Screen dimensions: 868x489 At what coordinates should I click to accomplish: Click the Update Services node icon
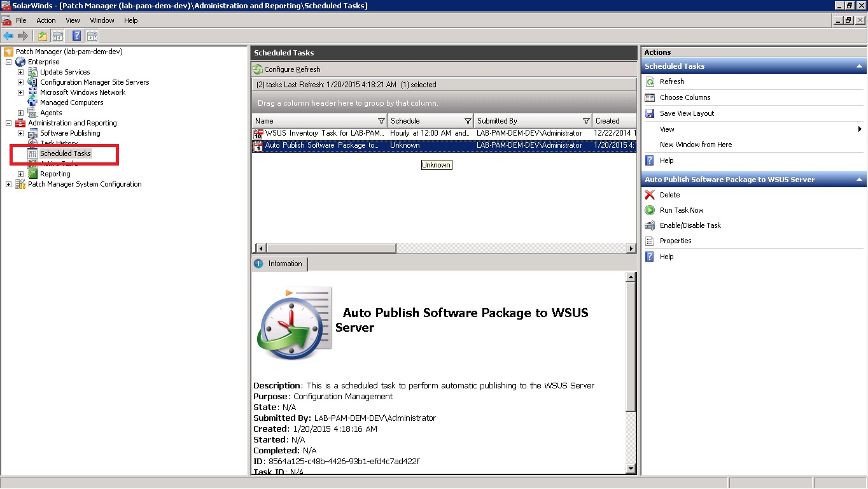tap(32, 72)
